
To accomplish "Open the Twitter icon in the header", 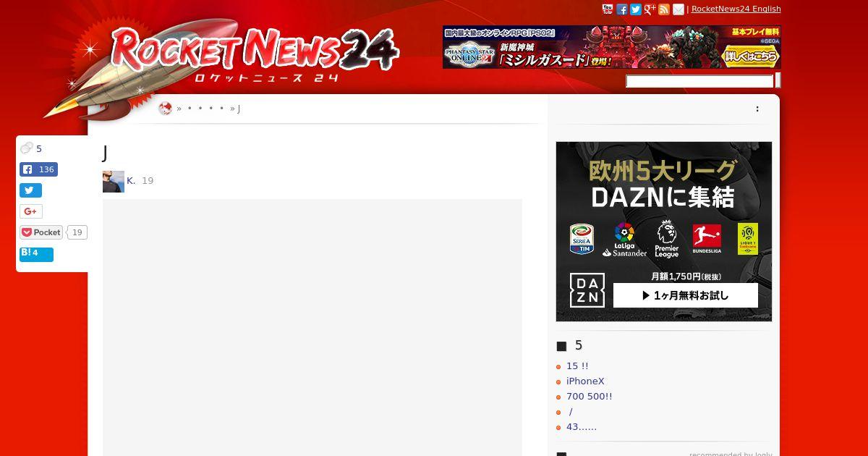I will pos(636,9).
